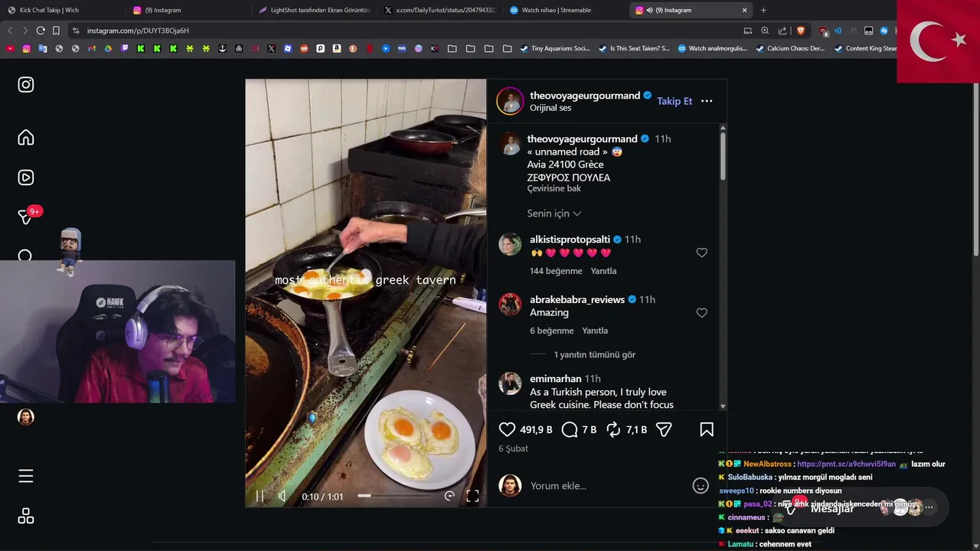
Task: Open emoji picker in comment box
Action: click(701, 486)
